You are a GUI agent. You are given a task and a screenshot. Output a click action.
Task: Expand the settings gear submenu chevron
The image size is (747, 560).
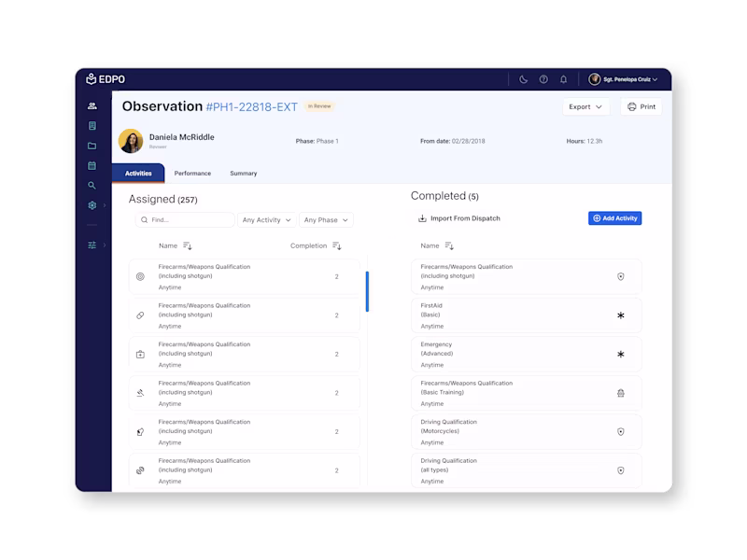point(105,205)
